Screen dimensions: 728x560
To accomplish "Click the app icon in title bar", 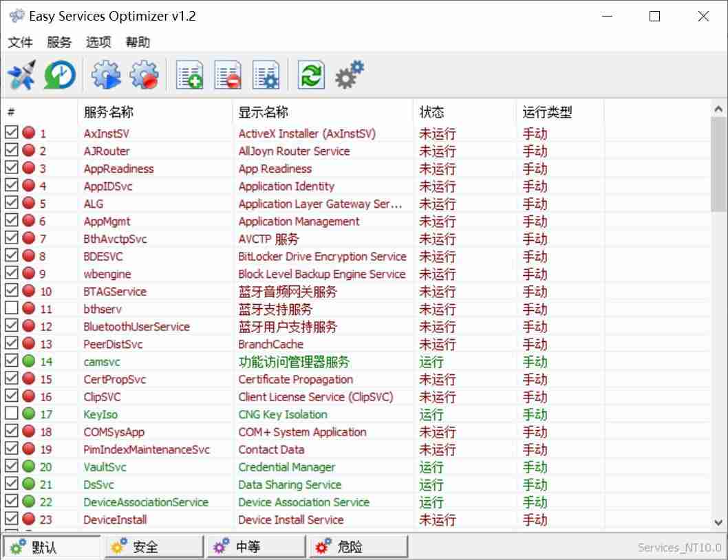I will [x=17, y=16].
